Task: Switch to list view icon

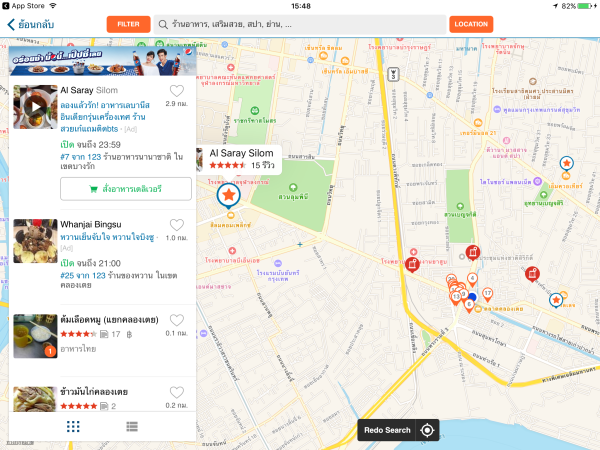Action: click(x=132, y=426)
